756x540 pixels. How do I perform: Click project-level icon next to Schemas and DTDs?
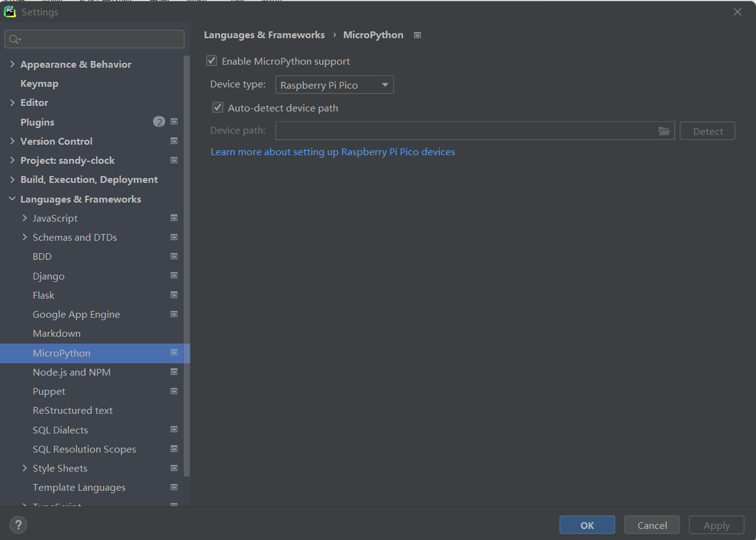(174, 237)
